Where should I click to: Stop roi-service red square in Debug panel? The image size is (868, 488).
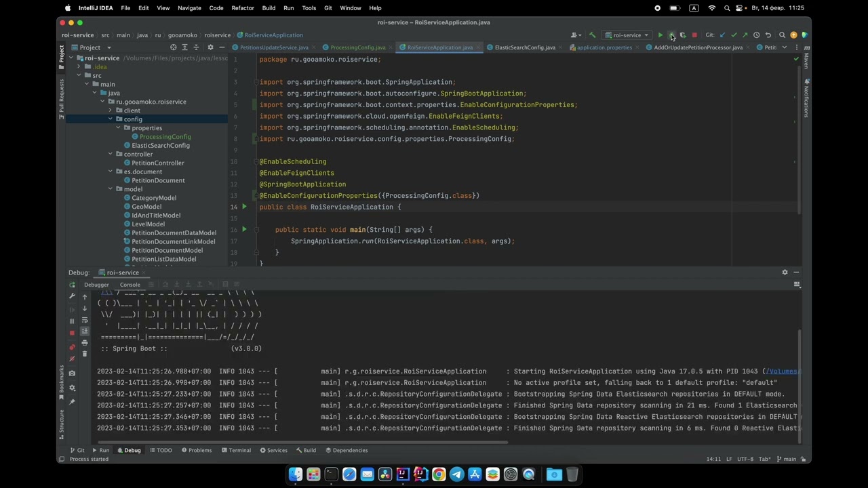tap(73, 333)
